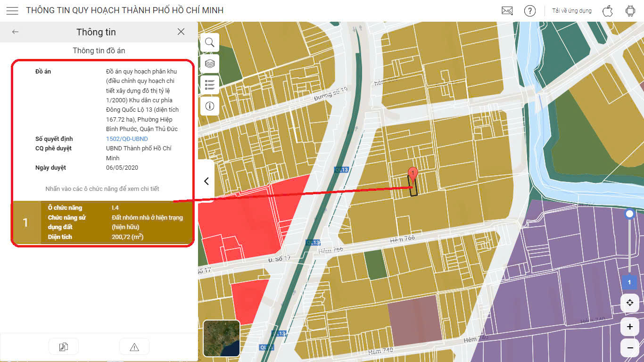This screenshot has width=644, height=362.
Task: Close the Thông tin panel
Action: 181,32
